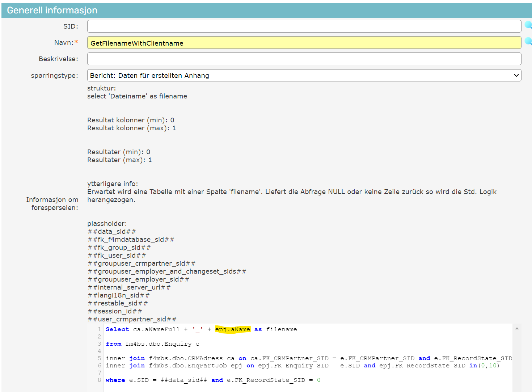
Task: Click the search magnifier beside the Navn field
Action: pos(528,42)
